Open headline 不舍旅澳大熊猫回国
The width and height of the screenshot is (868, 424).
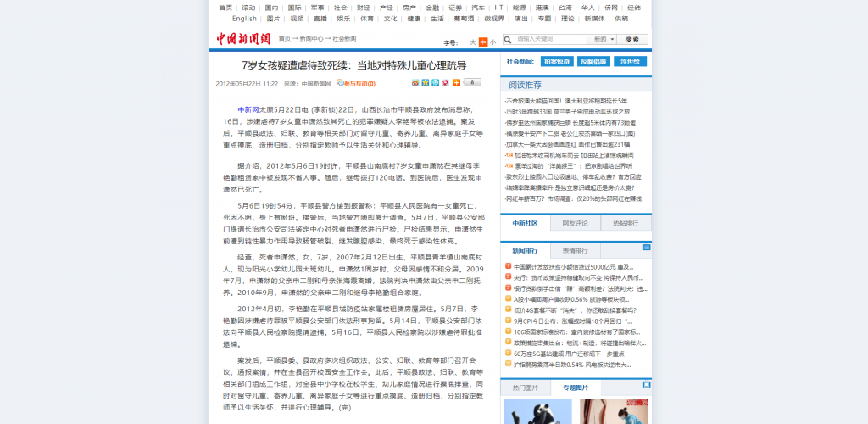(x=566, y=101)
